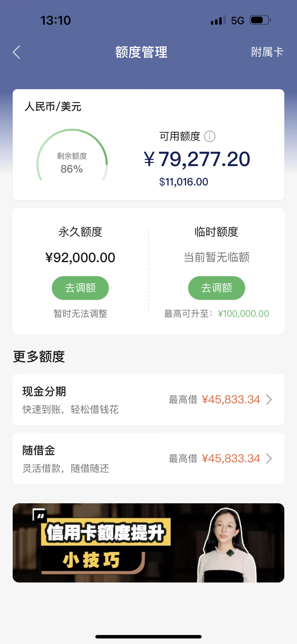Tap the ¥79,277.20 available credit amount

(197, 159)
